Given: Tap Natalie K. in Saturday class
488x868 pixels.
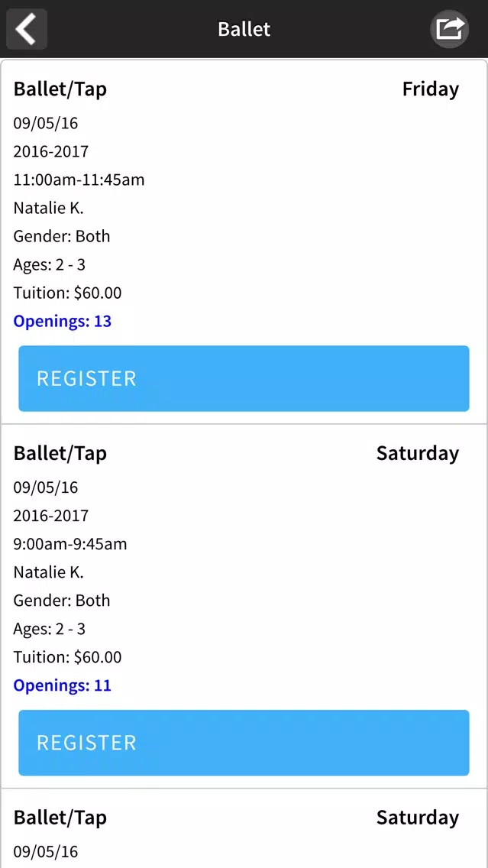Looking at the screenshot, I should pos(49,572).
